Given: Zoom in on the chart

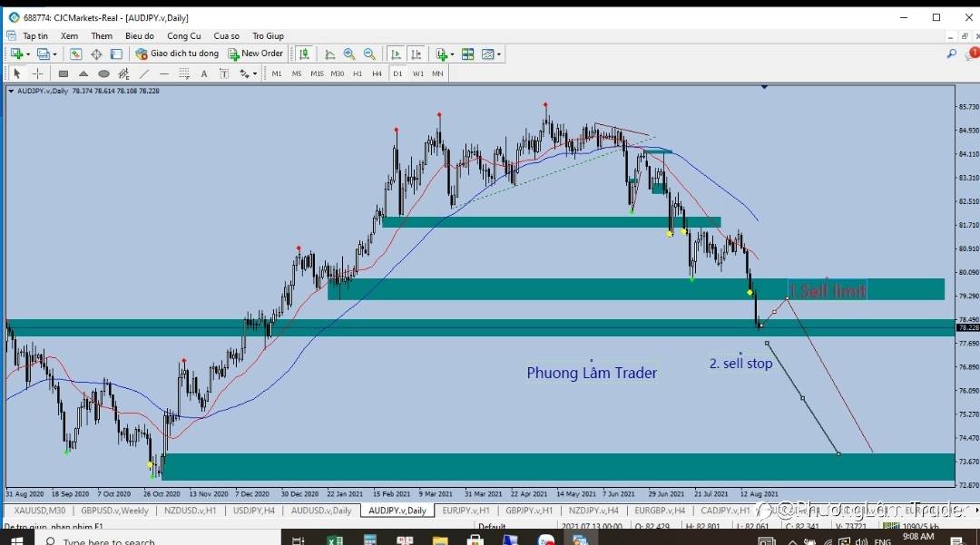Looking at the screenshot, I should click(349, 54).
